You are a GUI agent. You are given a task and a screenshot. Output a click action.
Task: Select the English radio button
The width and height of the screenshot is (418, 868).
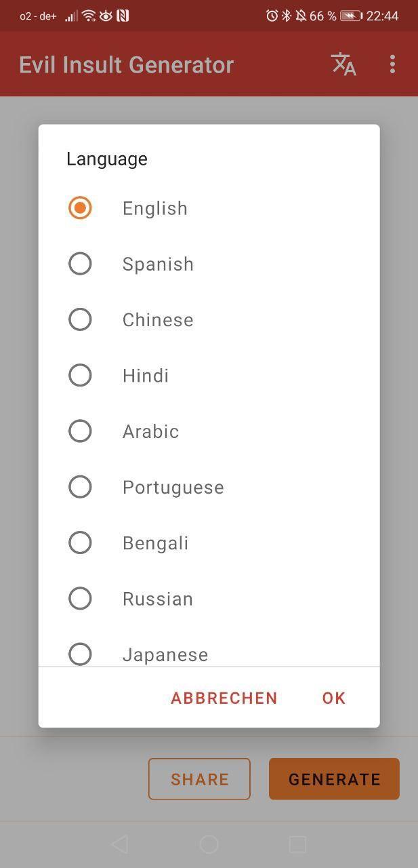tap(80, 208)
